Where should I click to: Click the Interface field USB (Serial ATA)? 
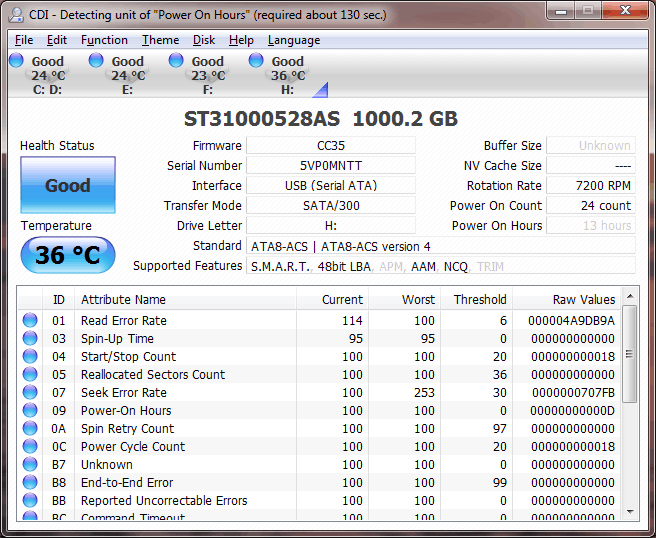coord(331,185)
